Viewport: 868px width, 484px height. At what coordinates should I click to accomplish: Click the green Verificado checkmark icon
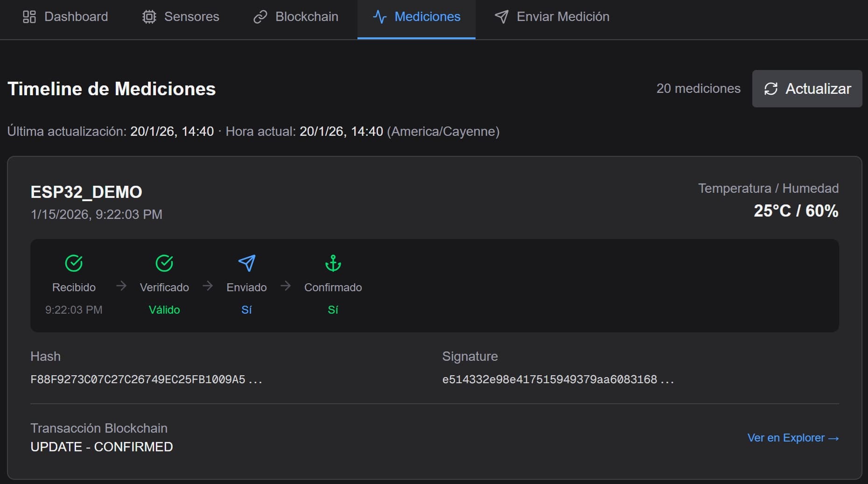tap(164, 263)
